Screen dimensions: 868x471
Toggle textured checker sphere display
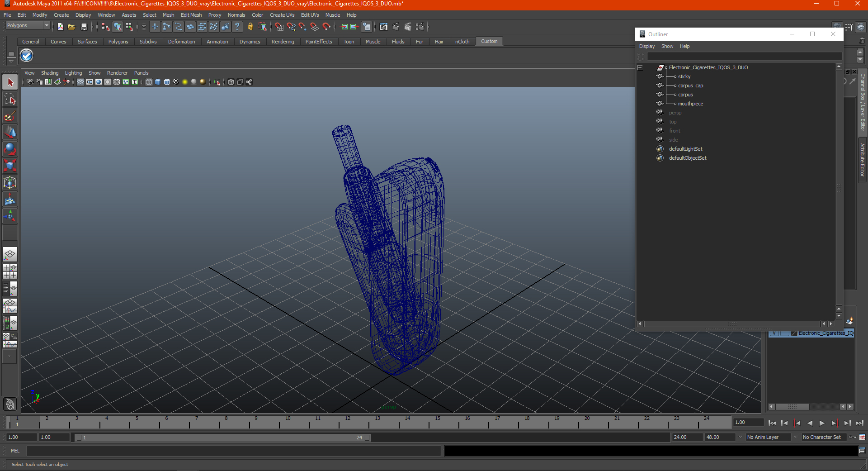coord(176,82)
